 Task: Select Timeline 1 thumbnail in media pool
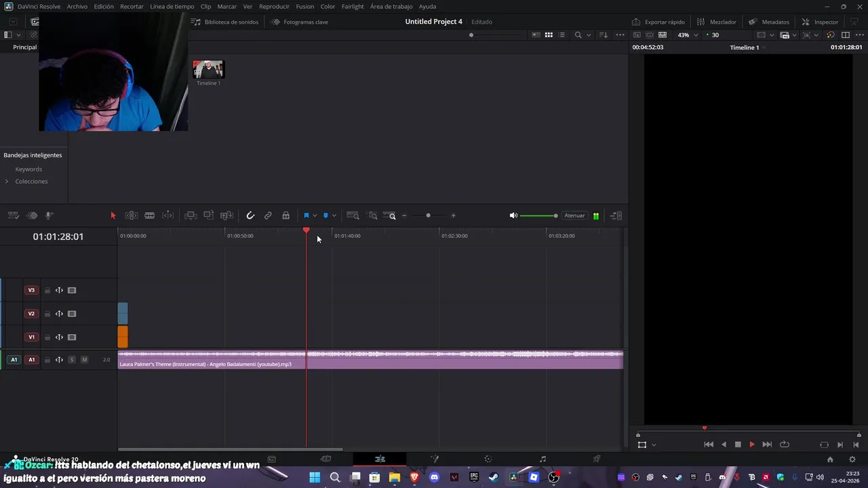[208, 69]
